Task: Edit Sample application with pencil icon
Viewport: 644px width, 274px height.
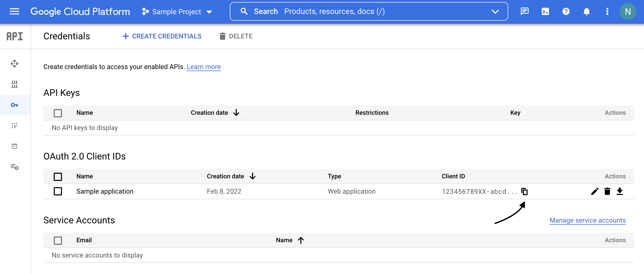Action: pos(595,191)
